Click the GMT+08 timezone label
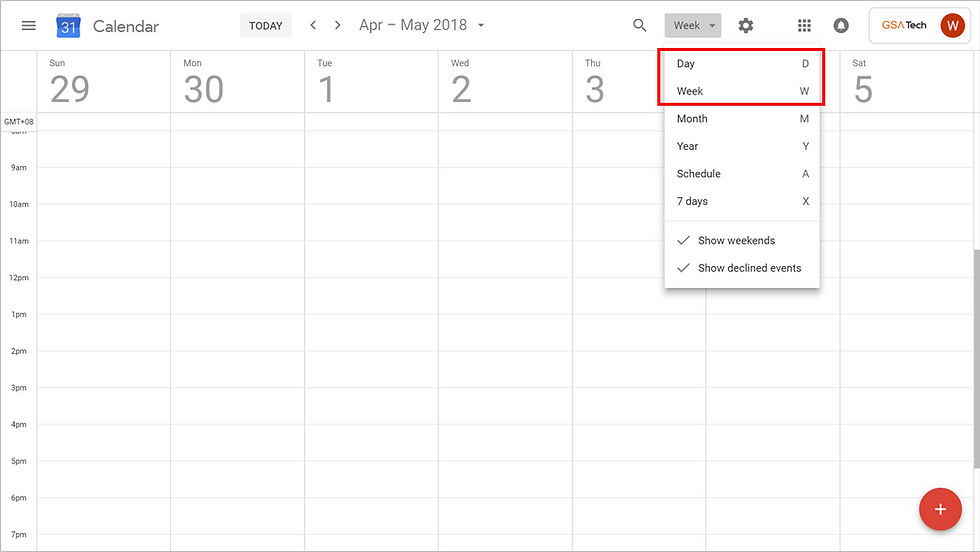980x552 pixels. (19, 122)
